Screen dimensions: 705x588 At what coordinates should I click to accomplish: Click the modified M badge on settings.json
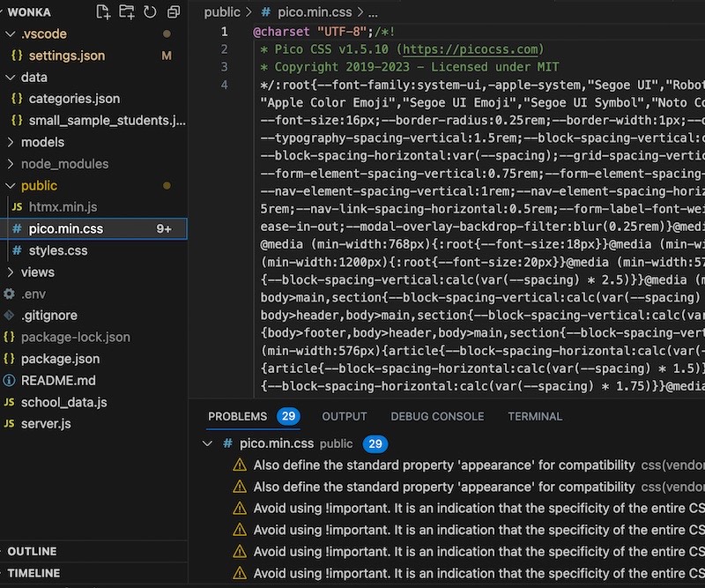tap(167, 56)
